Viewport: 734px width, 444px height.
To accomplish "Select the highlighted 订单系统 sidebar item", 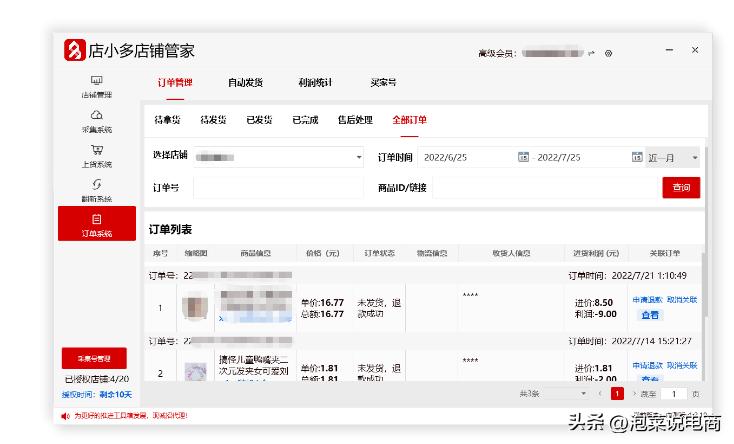I will click(97, 224).
